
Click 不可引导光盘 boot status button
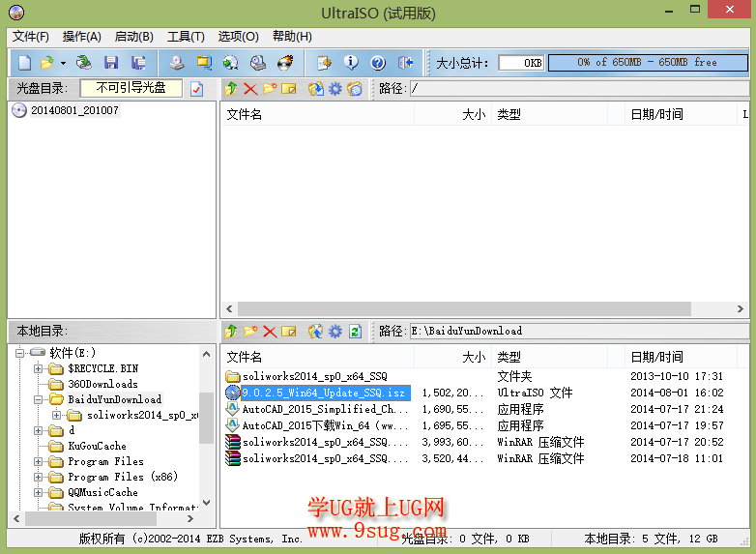tap(131, 88)
